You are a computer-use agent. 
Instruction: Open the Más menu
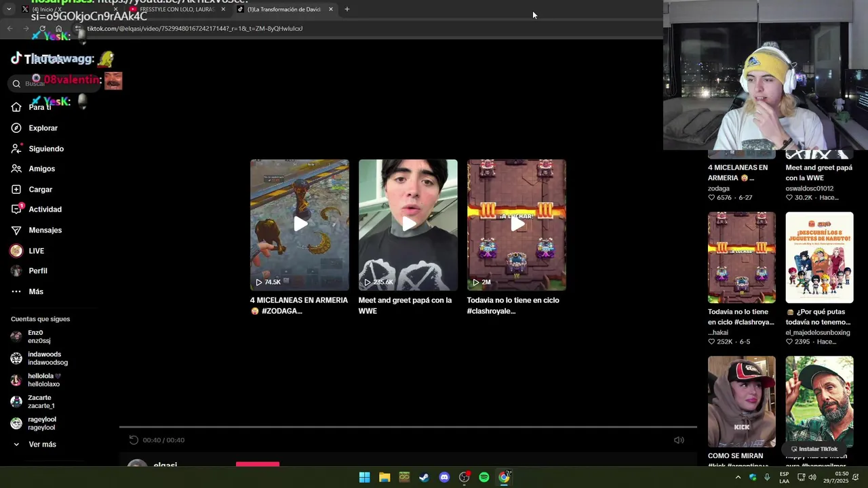tap(27, 291)
